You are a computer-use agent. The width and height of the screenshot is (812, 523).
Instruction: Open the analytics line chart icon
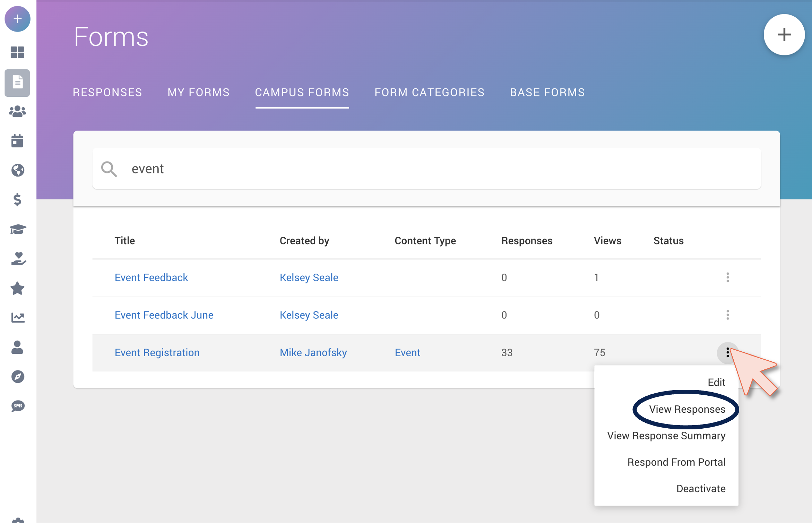[x=17, y=318]
